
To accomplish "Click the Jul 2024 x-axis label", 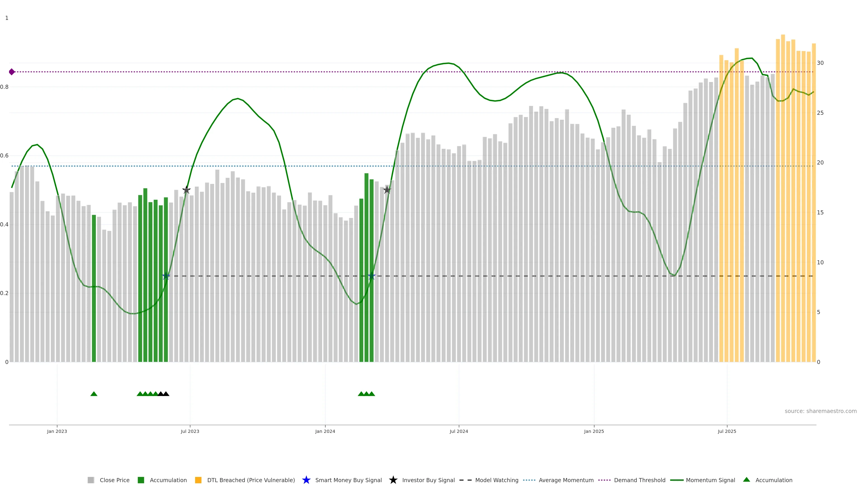I will [x=459, y=431].
